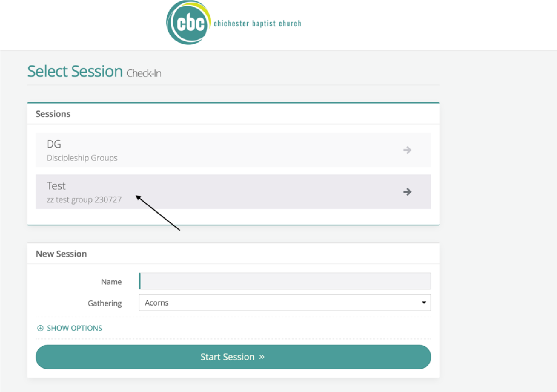Screen dimensions: 557x392
Task: Click the plus circle icon beside Show Options
Action: tap(40, 328)
